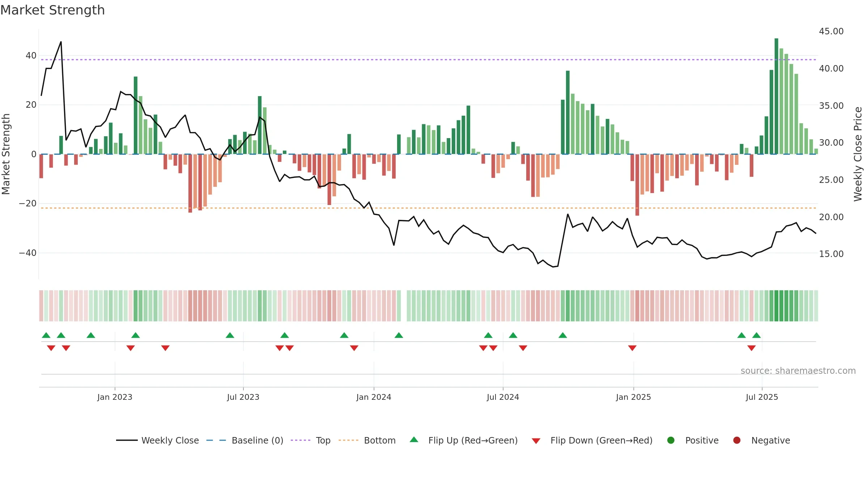Viewport: 868px width, 488px height.
Task: Click the blue dashed Baseline sample in legend
Action: point(216,440)
